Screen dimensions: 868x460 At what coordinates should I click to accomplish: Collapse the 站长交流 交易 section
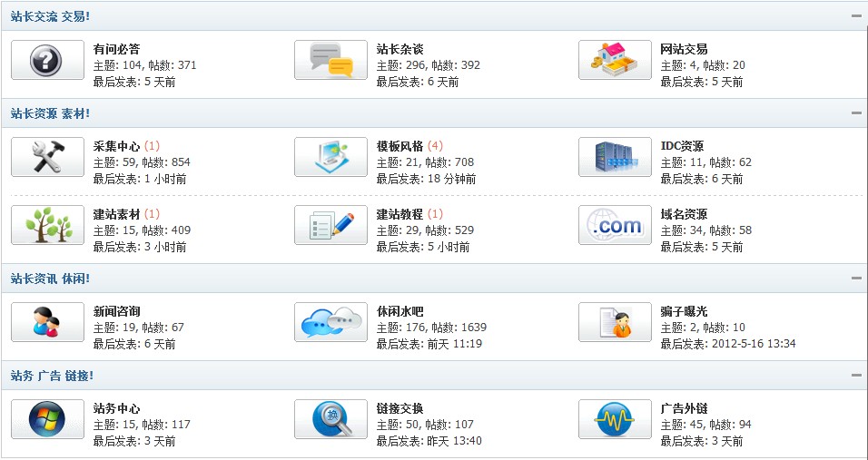point(855,16)
